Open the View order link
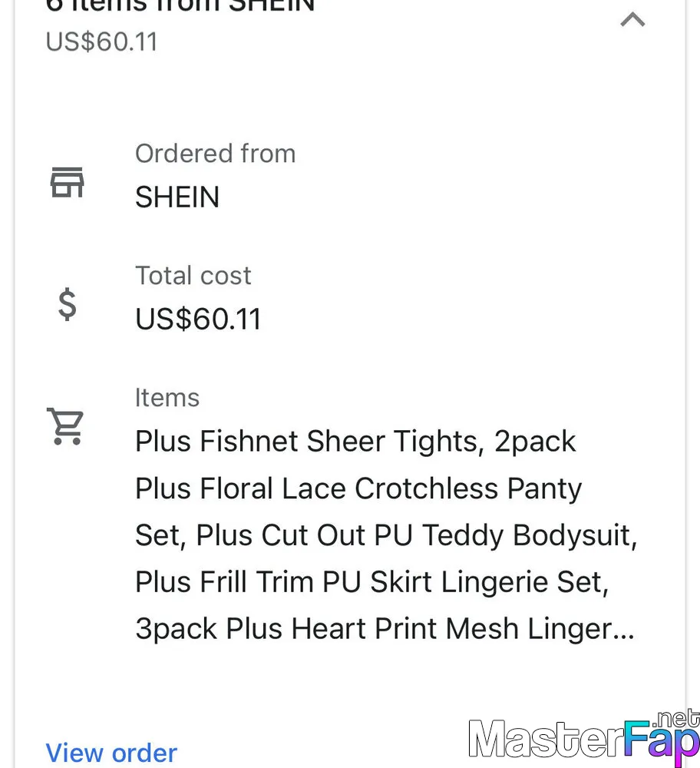 click(x=111, y=753)
